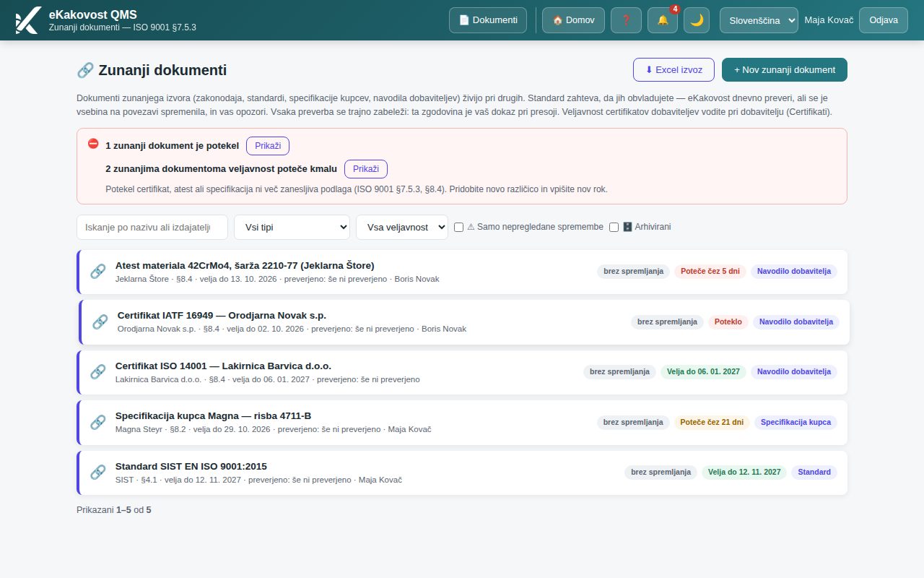Create new with Nov zunanji dokument button
The width and height of the screenshot is (924, 578).
(x=785, y=70)
